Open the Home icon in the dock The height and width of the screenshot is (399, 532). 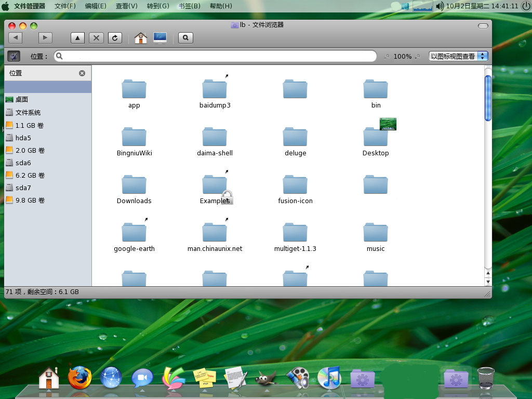coord(49,378)
